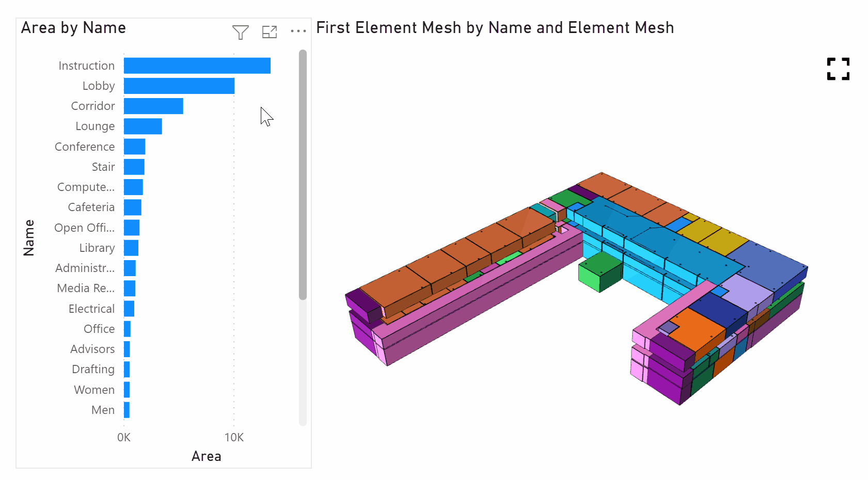Select the green cube in 3D model
The image size is (868, 480).
coord(600,272)
